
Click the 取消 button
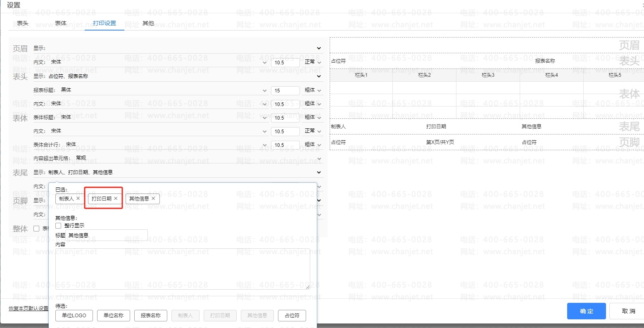click(628, 311)
